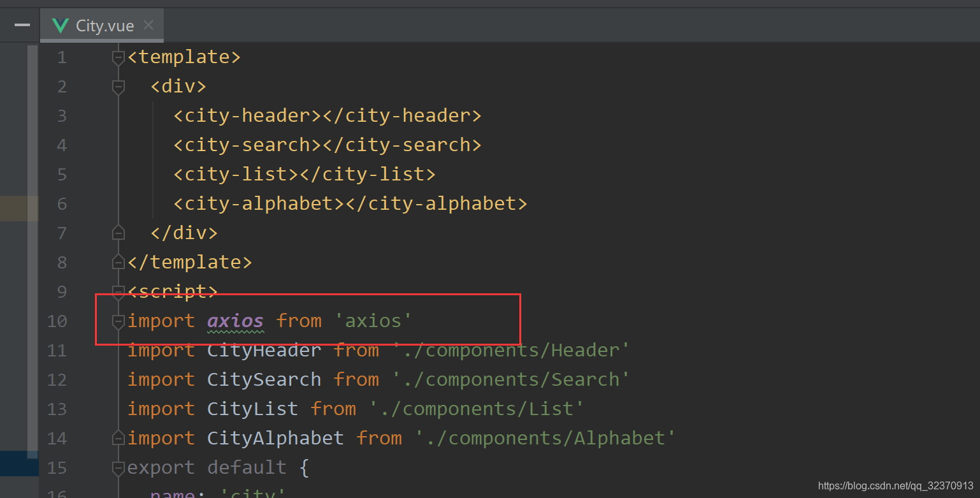Click './components/Search' path string
This screenshot has width=980, height=498.
(x=511, y=379)
